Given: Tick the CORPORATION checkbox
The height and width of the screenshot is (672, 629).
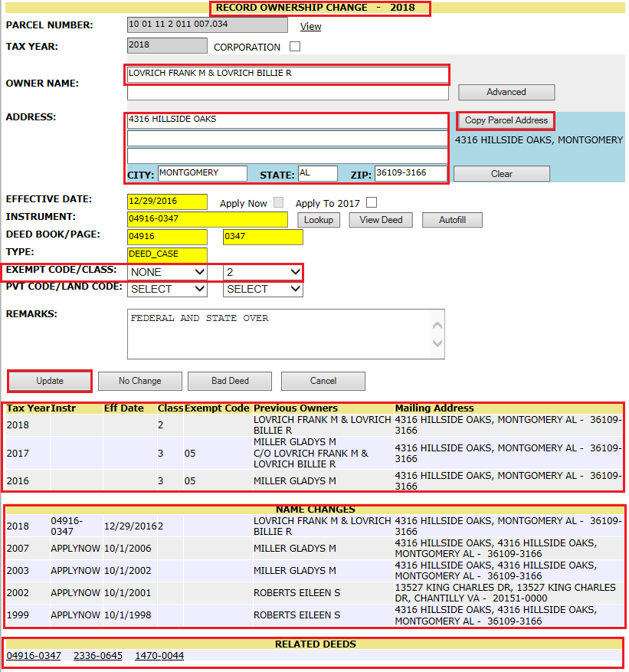Looking at the screenshot, I should click(295, 46).
